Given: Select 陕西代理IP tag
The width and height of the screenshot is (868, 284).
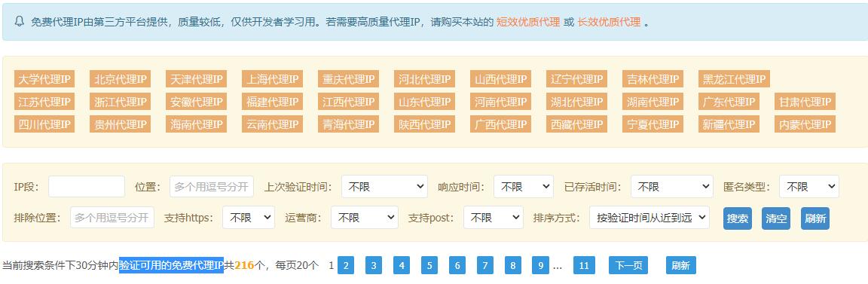Looking at the screenshot, I should click(425, 124).
